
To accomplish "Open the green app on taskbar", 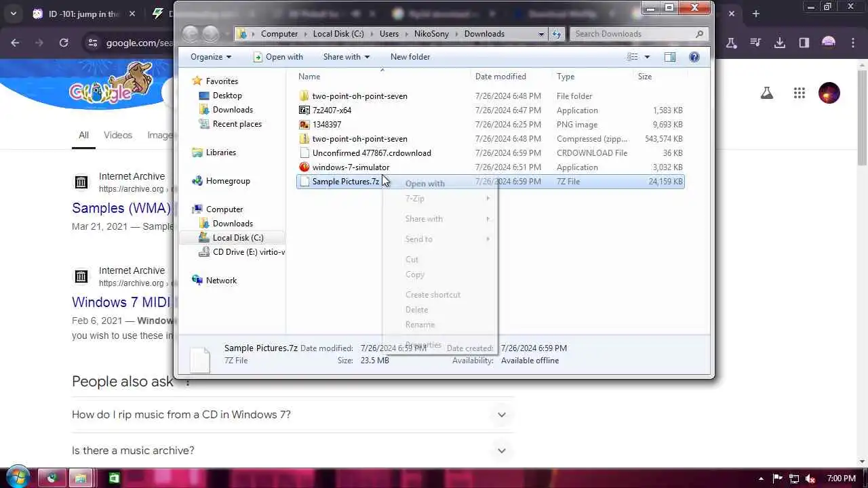I will (115, 479).
